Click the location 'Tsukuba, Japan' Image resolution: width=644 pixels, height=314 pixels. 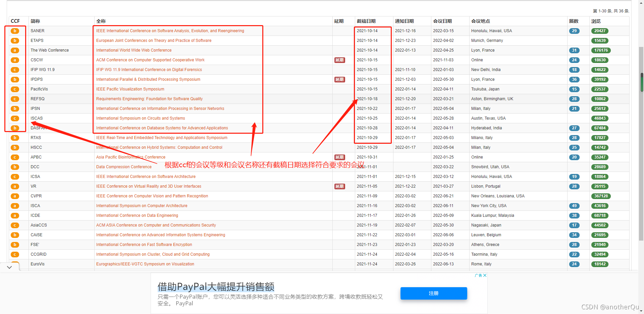click(485, 89)
